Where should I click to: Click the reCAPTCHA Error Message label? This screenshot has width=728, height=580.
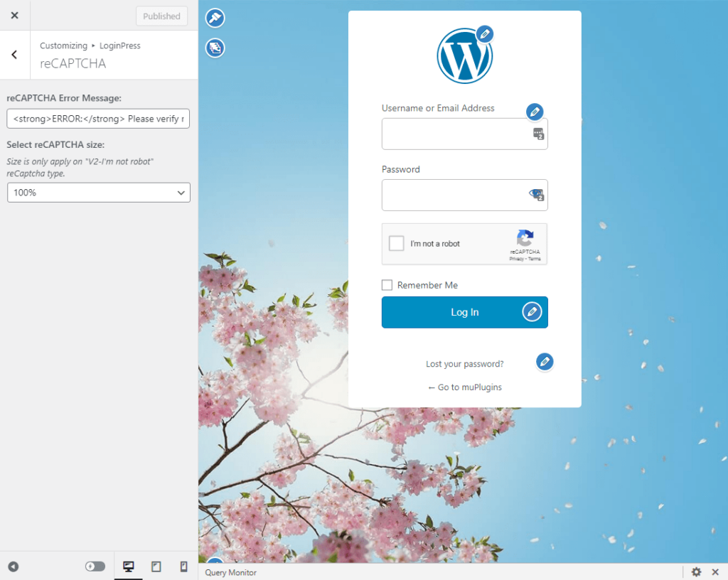pyautogui.click(x=64, y=98)
